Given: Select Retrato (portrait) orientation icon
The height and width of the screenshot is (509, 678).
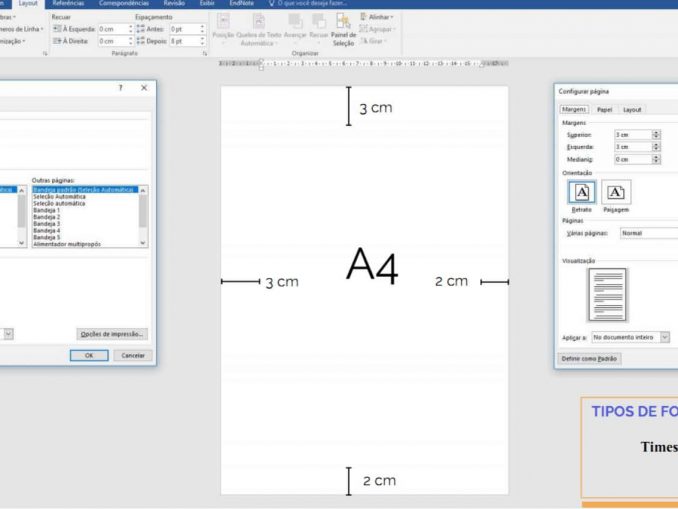Looking at the screenshot, I should pos(582,192).
